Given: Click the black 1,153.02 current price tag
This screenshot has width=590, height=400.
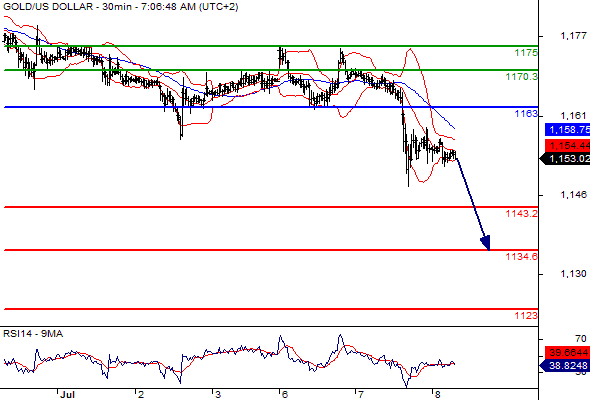Looking at the screenshot, I should pyautogui.click(x=565, y=159).
